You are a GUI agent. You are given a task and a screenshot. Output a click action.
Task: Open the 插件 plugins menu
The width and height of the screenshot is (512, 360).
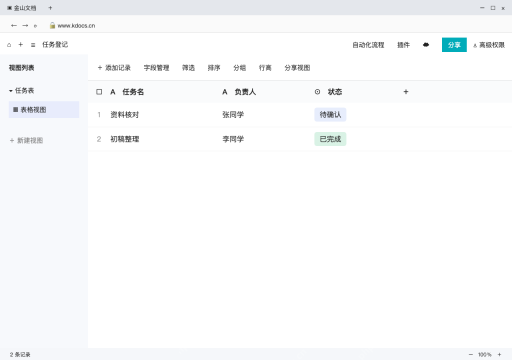[x=403, y=45]
